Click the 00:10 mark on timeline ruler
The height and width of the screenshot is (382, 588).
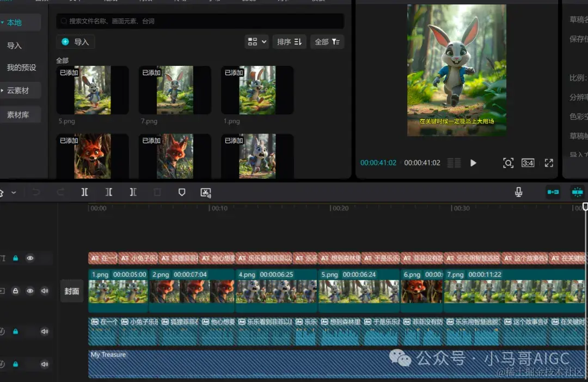tap(219, 208)
